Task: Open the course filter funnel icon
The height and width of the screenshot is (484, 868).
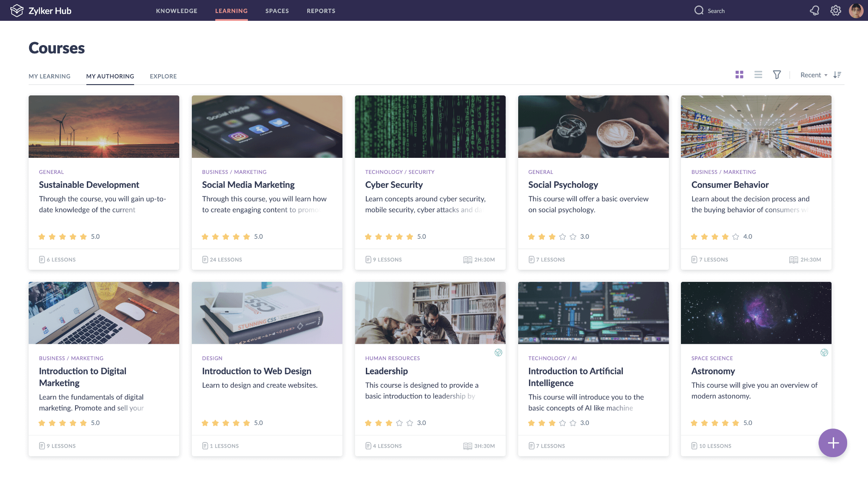Action: [777, 75]
